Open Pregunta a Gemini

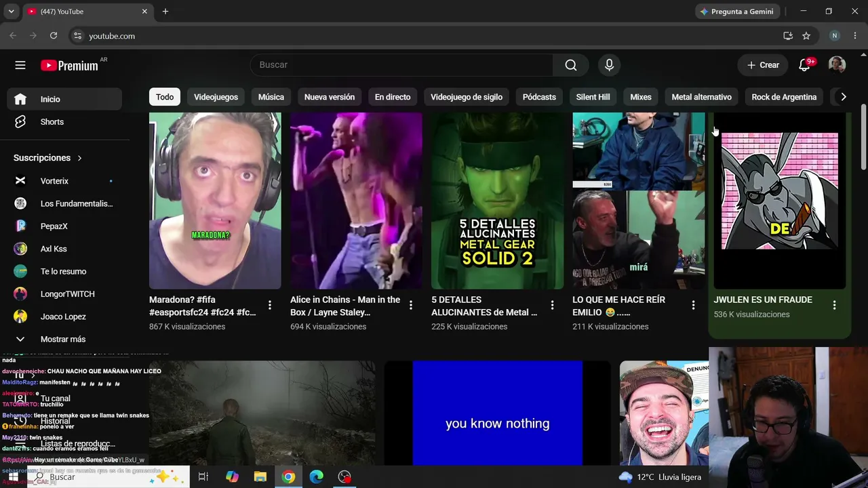737,12
